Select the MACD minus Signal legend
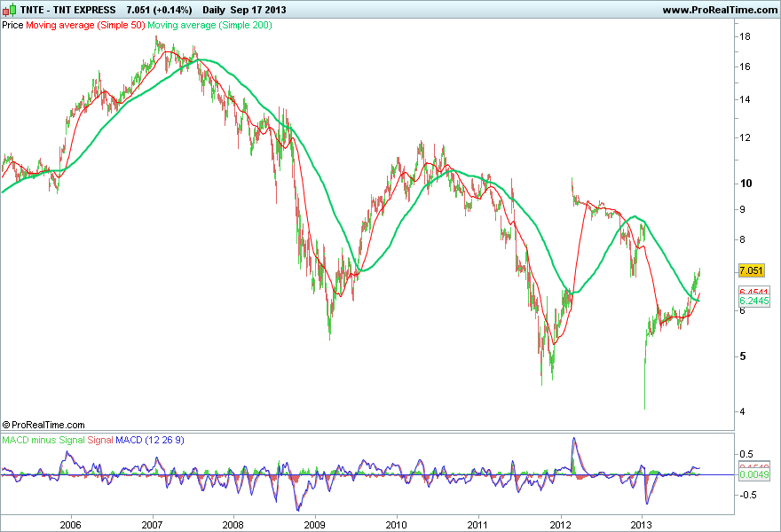Viewport: 781px width, 532px height. click(x=43, y=440)
